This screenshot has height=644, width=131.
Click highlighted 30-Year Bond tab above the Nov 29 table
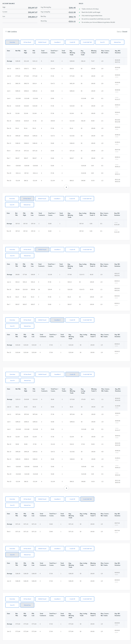point(27,199)
